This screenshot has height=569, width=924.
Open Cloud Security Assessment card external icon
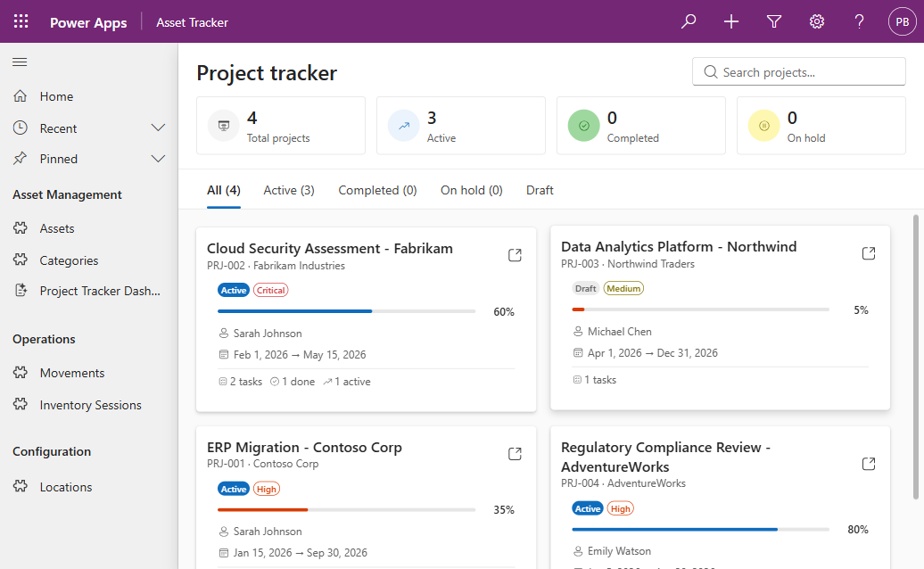[515, 255]
